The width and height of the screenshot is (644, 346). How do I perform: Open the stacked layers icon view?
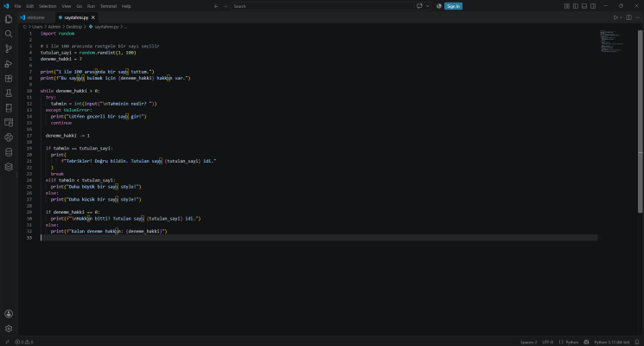9,167
